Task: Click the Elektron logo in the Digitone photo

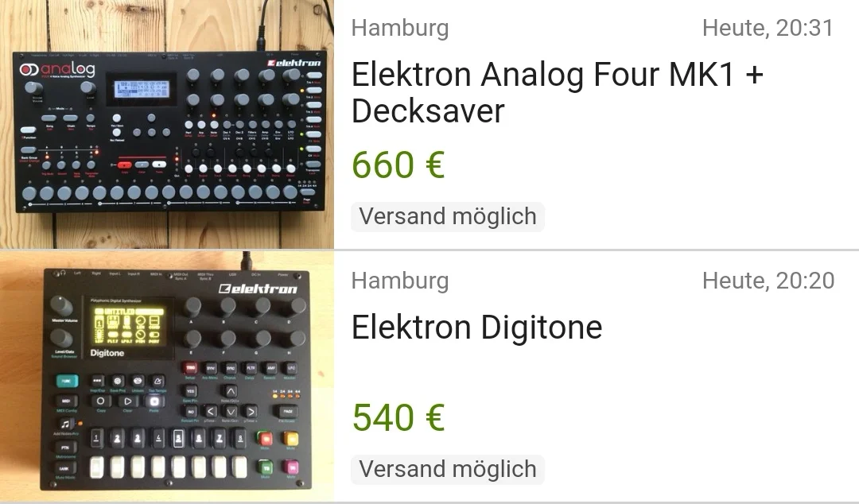Action: pos(258,289)
